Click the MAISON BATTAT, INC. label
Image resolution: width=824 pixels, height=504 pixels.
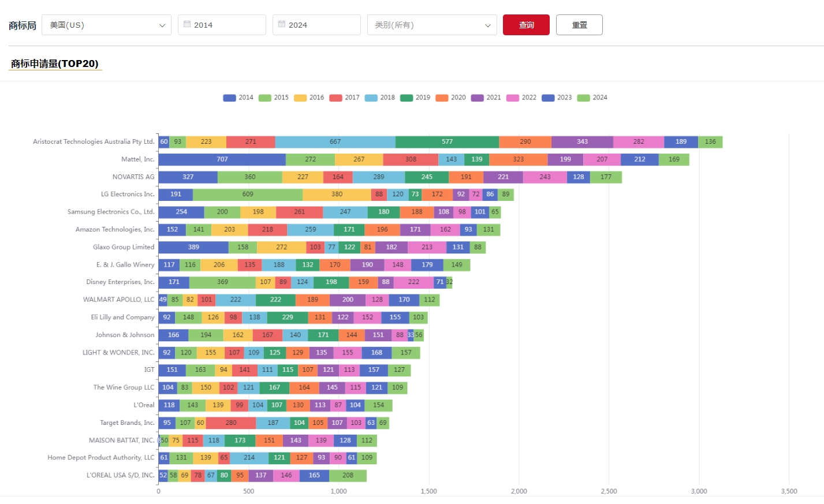122,440
